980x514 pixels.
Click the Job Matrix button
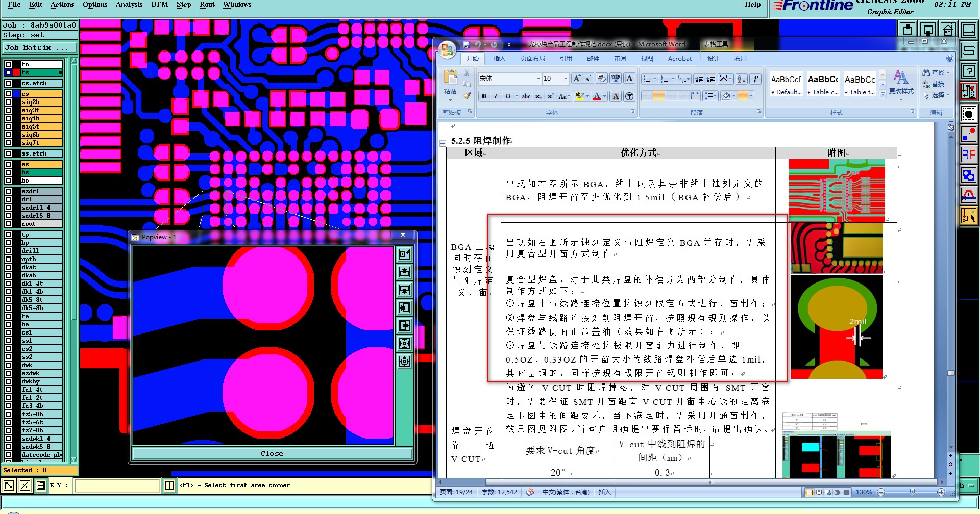click(x=39, y=48)
